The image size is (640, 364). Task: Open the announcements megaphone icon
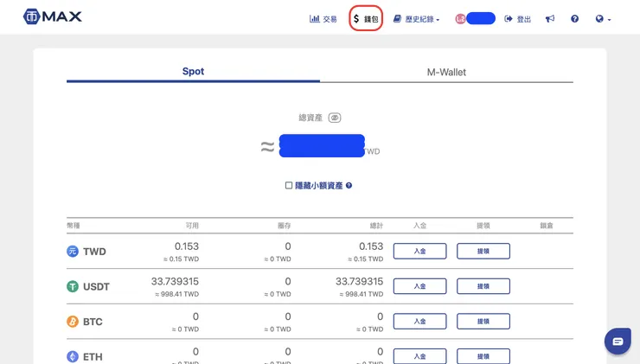[550, 19]
